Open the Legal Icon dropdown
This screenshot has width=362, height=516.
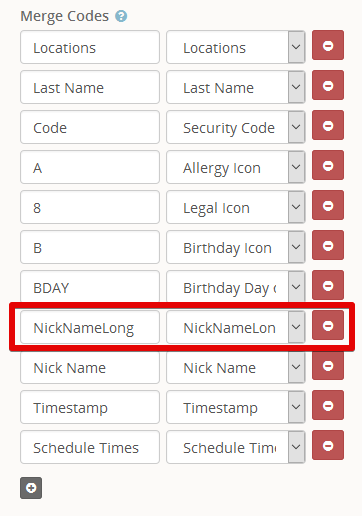[x=236, y=207]
